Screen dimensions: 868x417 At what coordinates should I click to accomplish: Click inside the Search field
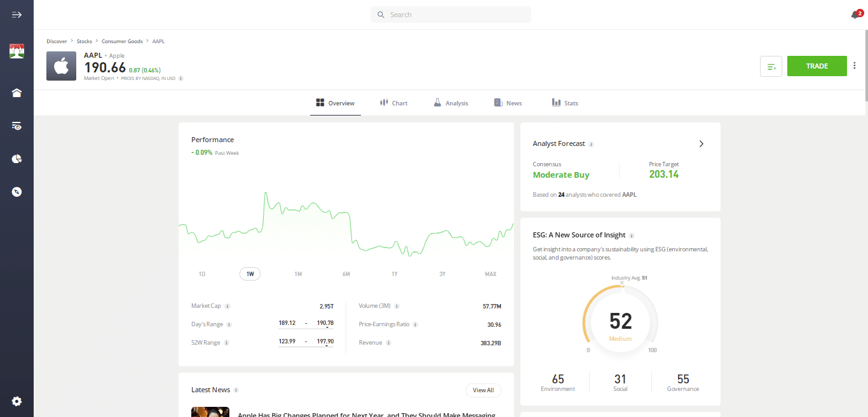(x=451, y=14)
